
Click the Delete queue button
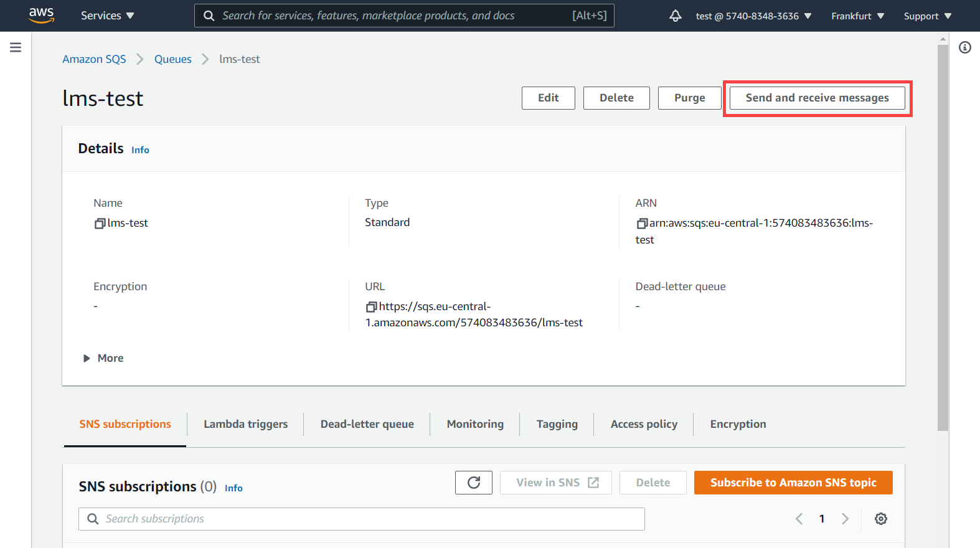tap(616, 98)
